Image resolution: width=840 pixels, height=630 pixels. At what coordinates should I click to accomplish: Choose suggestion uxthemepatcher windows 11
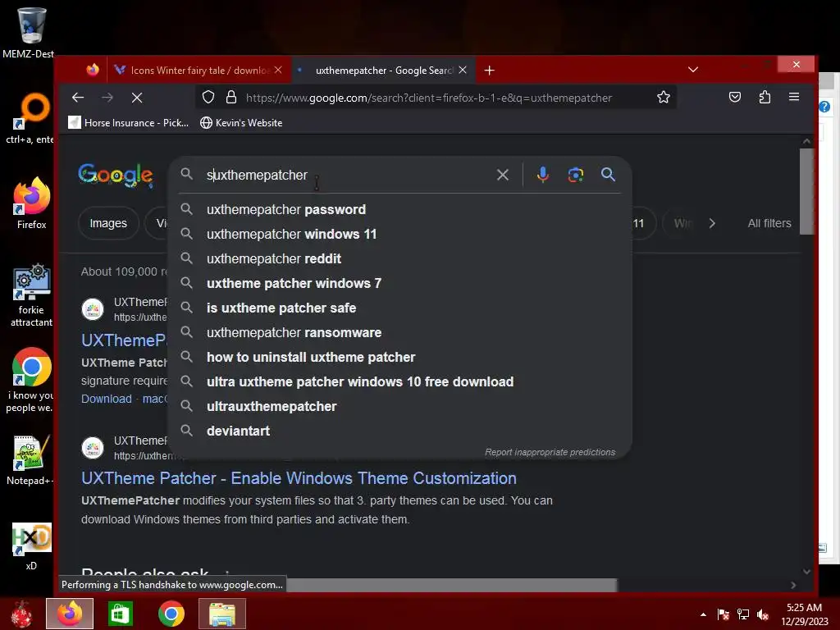(x=399, y=234)
